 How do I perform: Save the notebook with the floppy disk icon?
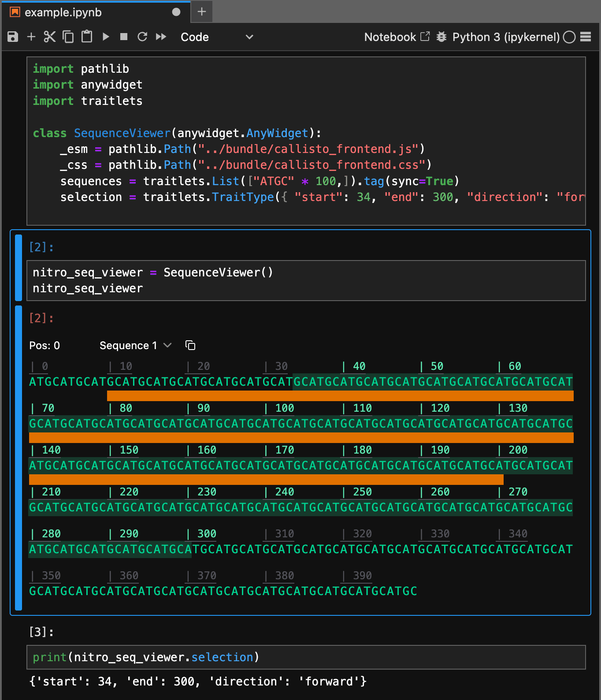point(13,37)
